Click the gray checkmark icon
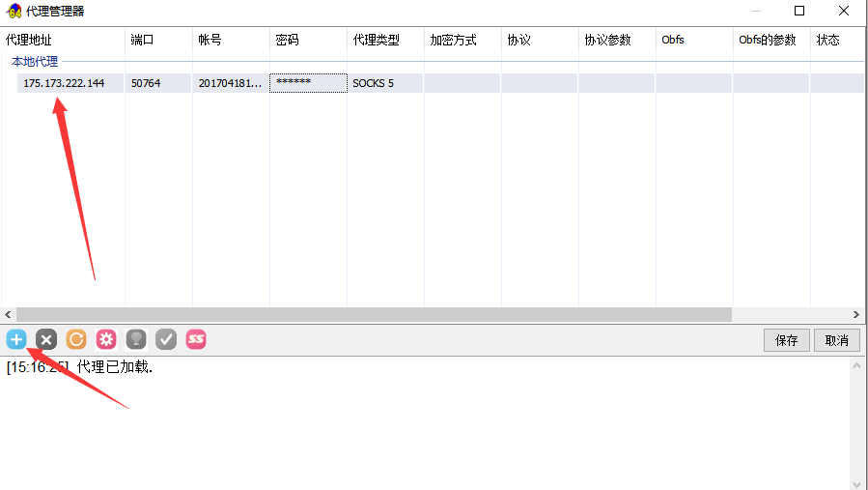Viewport: 868px width, 490px height. point(166,339)
